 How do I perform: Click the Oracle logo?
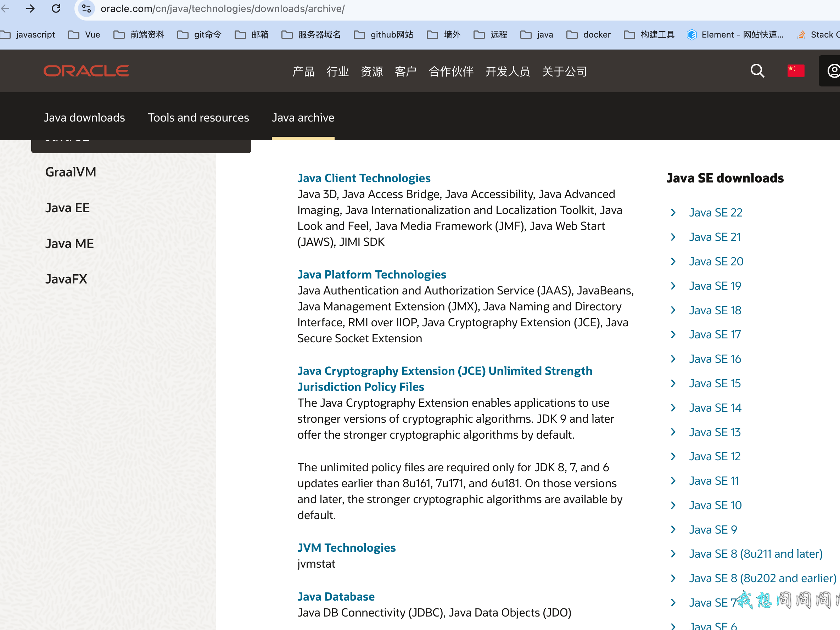[x=86, y=71]
